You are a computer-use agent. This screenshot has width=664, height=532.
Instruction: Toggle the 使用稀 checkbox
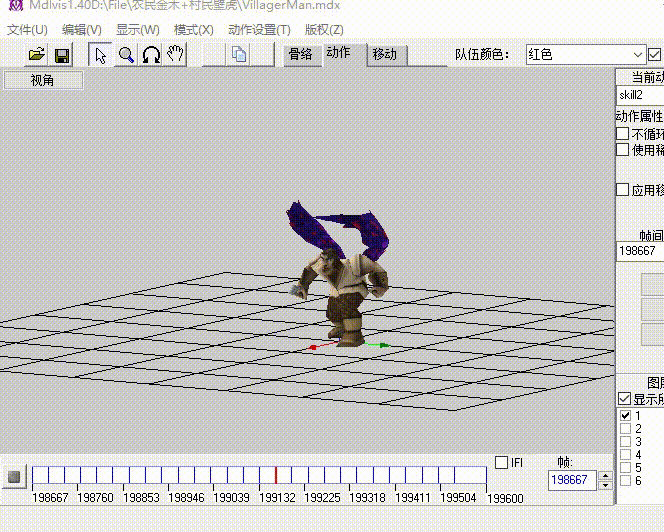click(x=622, y=150)
